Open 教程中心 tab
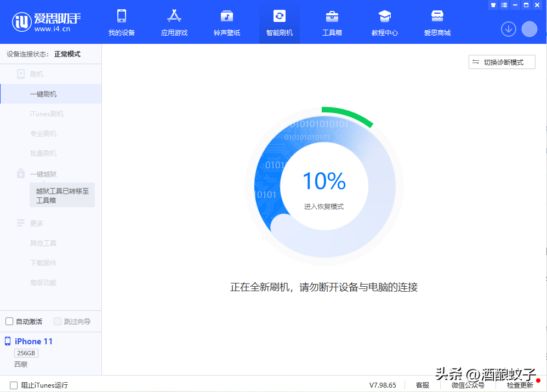 coord(384,22)
